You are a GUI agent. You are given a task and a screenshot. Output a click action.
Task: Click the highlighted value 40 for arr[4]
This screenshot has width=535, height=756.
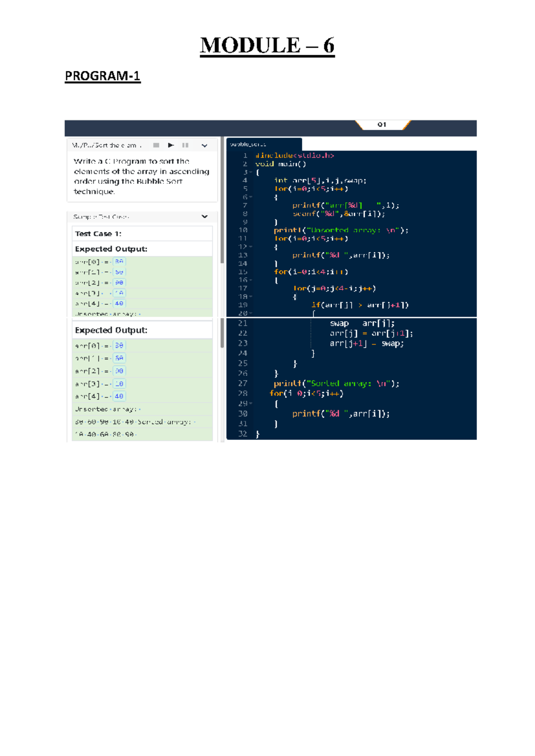pyautogui.click(x=119, y=304)
